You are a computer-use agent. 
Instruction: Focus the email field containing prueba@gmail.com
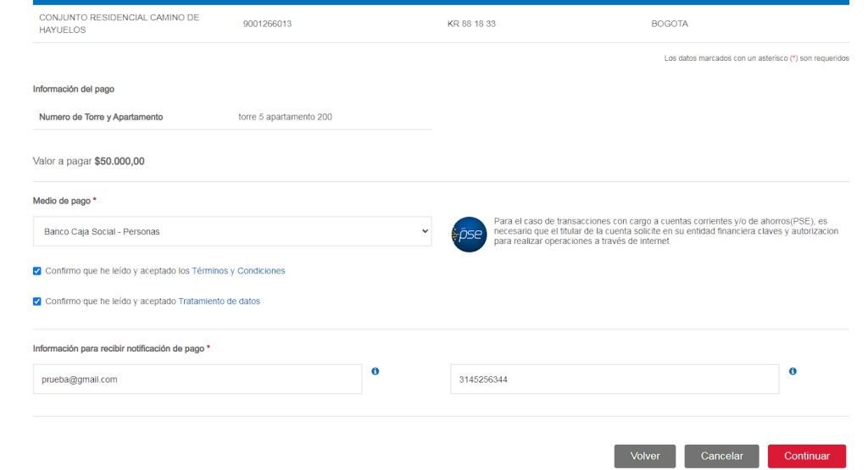197,379
